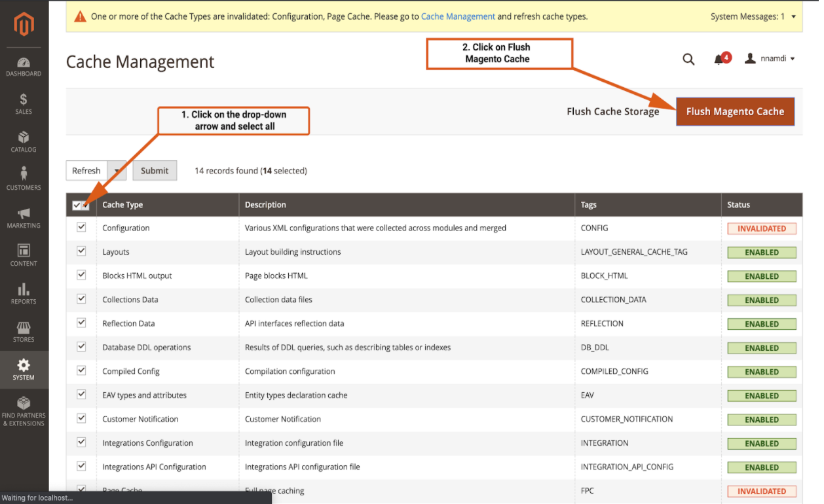Image resolution: width=824 pixels, height=504 pixels.
Task: Click the Cache Management page title
Action: 140,62
